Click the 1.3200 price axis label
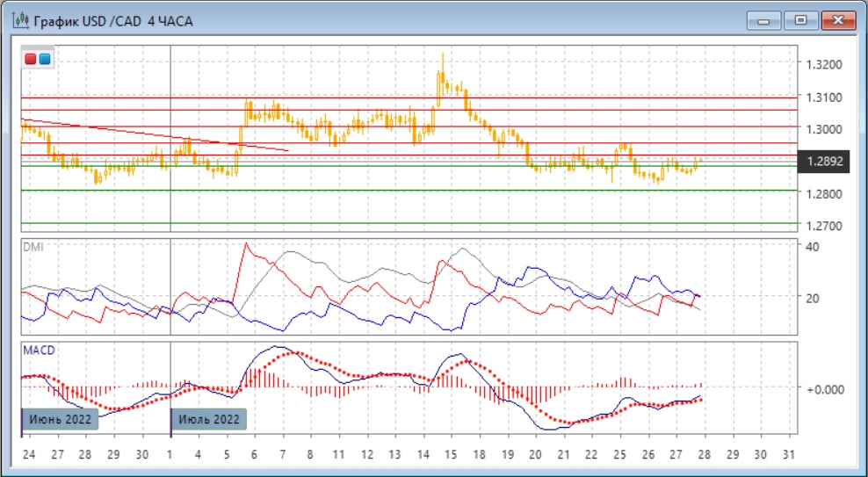The image size is (868, 477). tap(823, 65)
